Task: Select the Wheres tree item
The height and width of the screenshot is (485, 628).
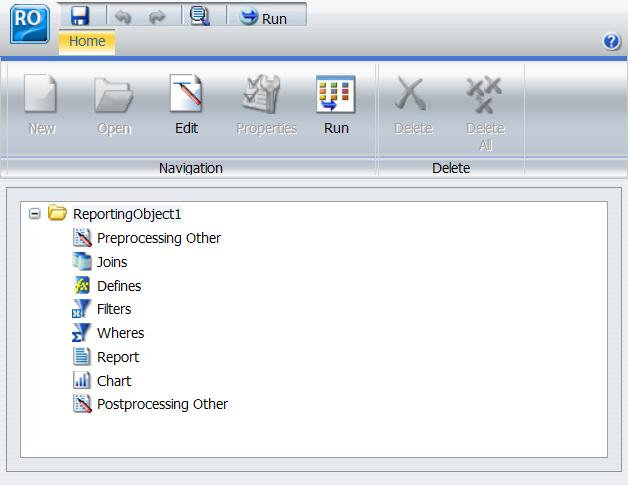Action: pos(121,333)
